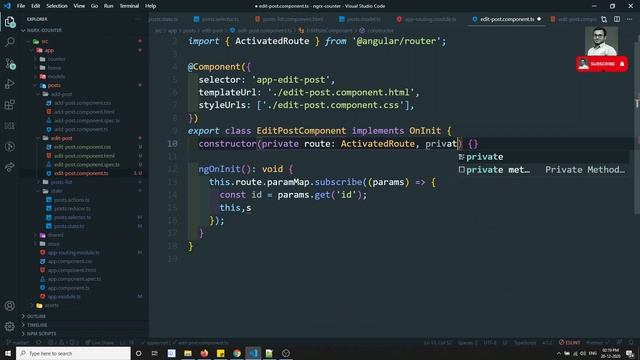Click 'EditPostComponent' in the class declaration
Screen dimensions: 640x360
(301, 131)
